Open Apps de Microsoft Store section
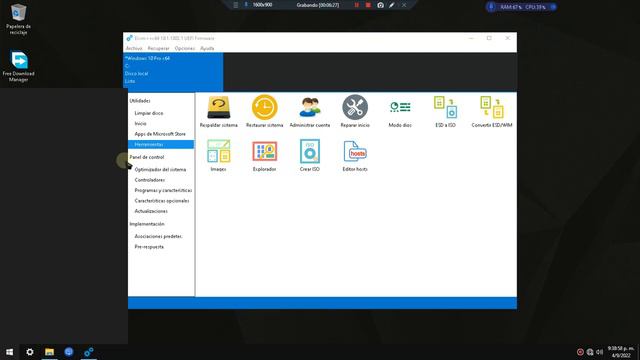The height and width of the screenshot is (360, 640). 160,134
